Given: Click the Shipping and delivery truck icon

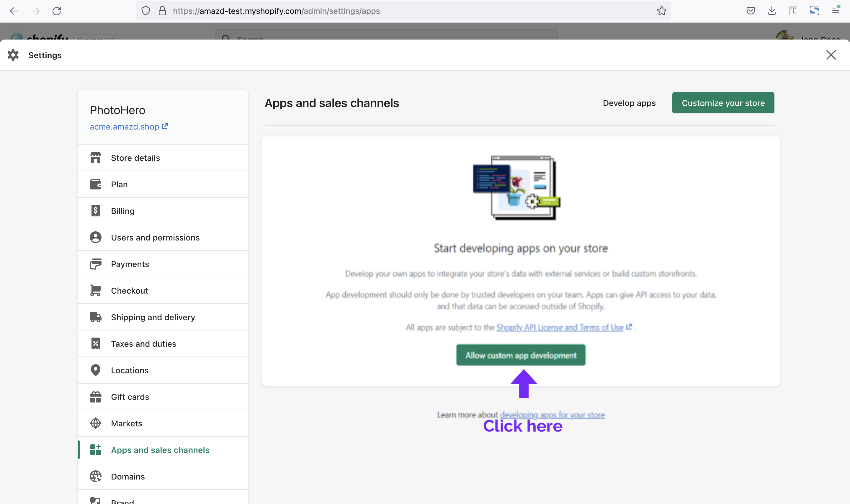Looking at the screenshot, I should click(95, 317).
